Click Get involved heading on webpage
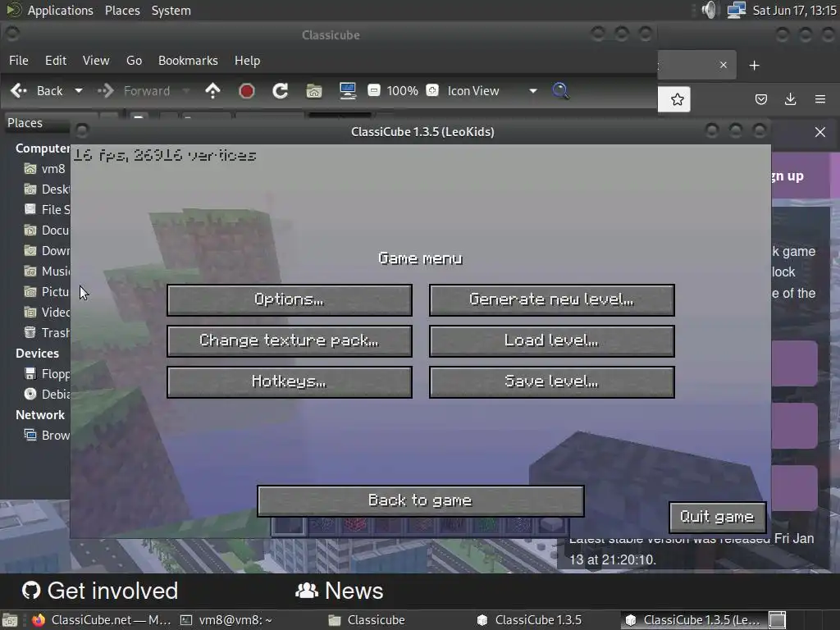Screen dimensions: 840x630 (x=100, y=591)
